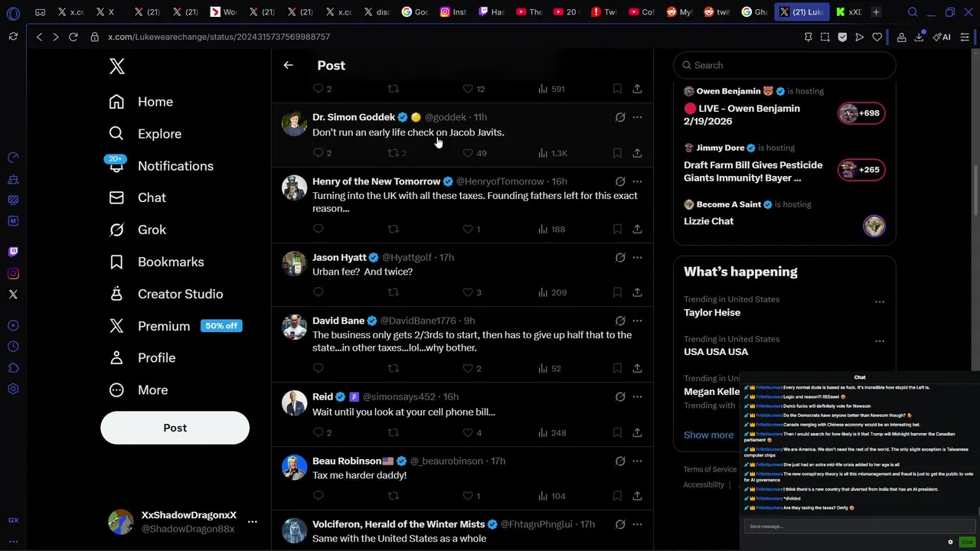980x551 pixels.
Task: Open chat overlay settings gear
Action: (x=951, y=542)
